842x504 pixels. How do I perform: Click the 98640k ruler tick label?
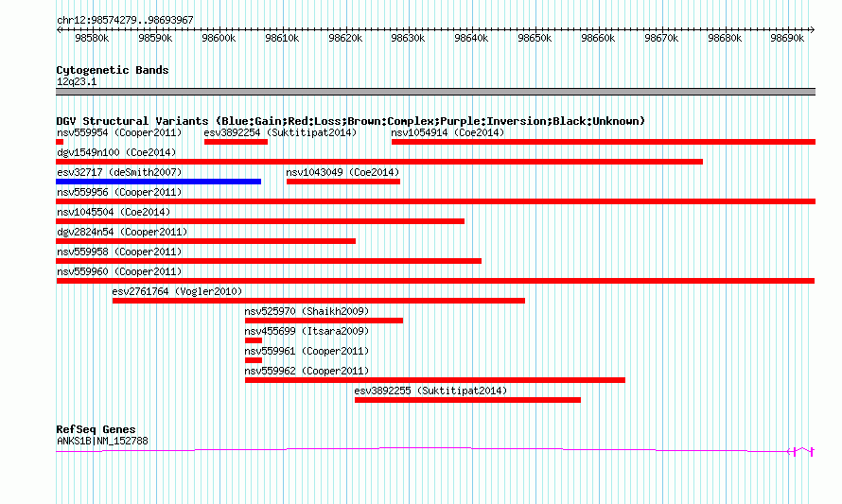coord(471,38)
